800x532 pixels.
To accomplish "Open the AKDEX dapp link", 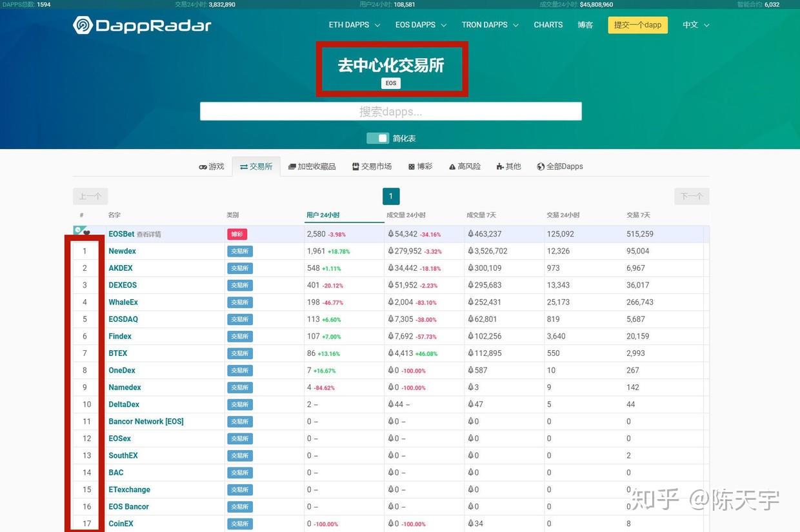I will tap(121, 268).
